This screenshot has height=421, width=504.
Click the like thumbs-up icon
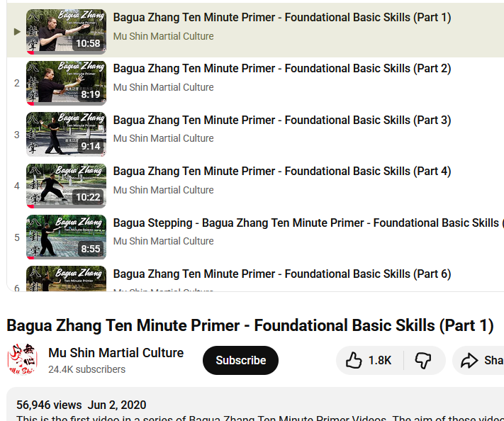[x=354, y=360]
